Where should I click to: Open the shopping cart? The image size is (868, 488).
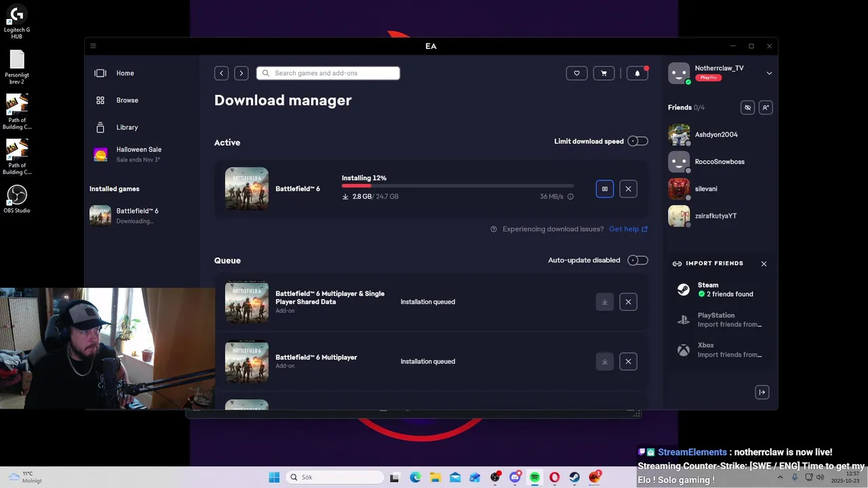[604, 73]
